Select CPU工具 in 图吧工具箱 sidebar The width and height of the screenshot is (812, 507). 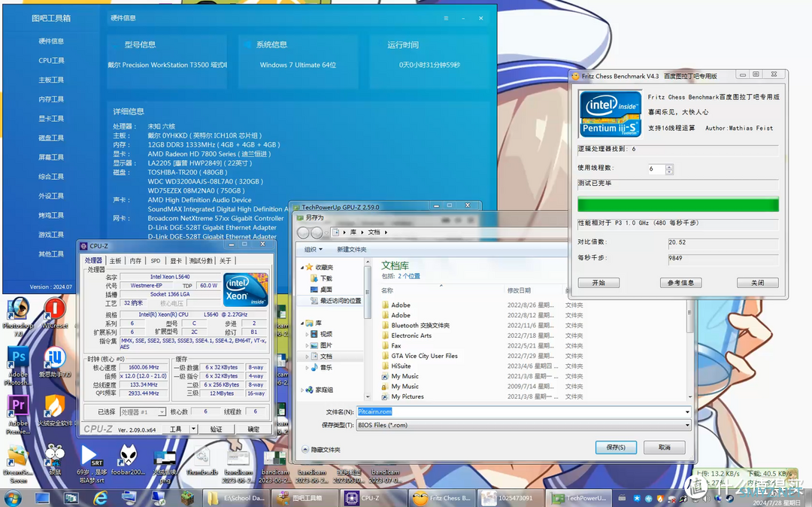click(x=51, y=61)
